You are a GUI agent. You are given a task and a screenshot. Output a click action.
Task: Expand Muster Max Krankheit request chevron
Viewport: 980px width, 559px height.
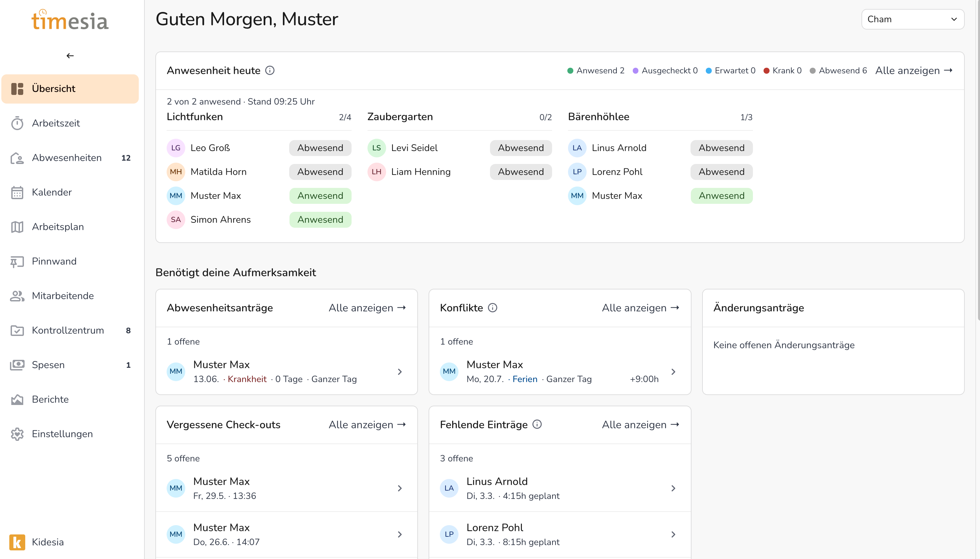(x=400, y=372)
